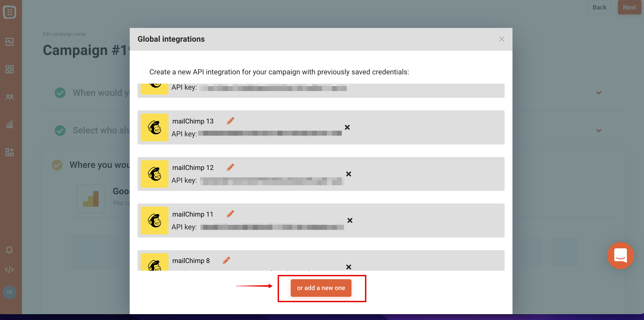The height and width of the screenshot is (320, 644).
Task: Click the 'mailChimp 12' name text
Action: coord(193,168)
